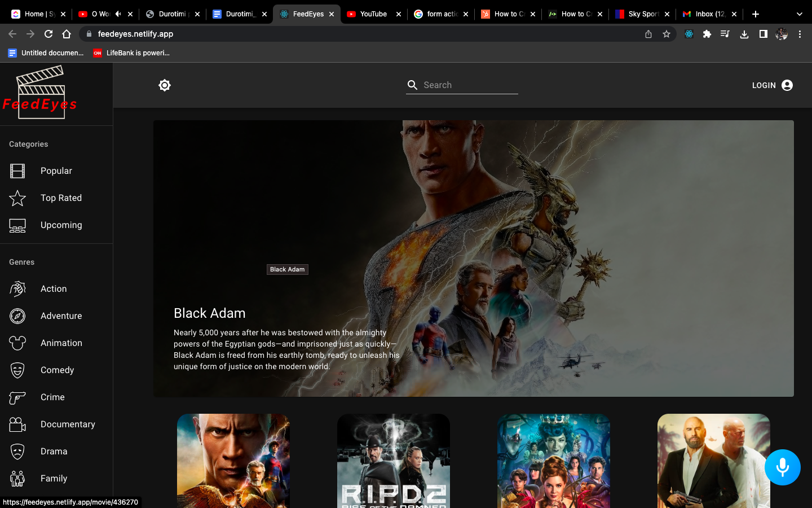Open the Upcoming category link
Viewport: 812px width, 508px height.
pyautogui.click(x=56, y=225)
